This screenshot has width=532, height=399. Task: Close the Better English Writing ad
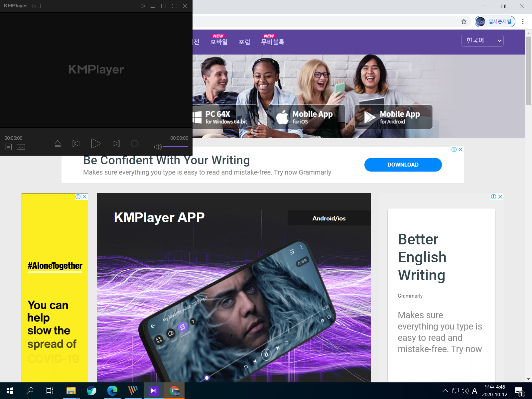click(500, 197)
